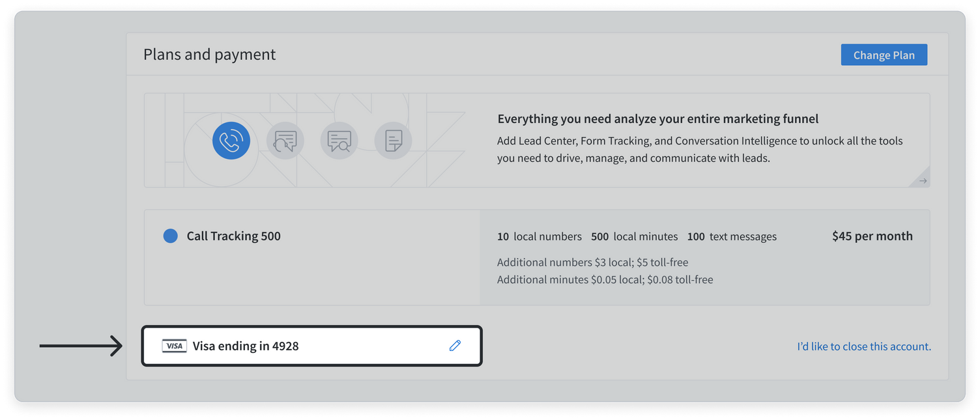This screenshot has width=980, height=420.
Task: Click the 100 text messages detail
Action: click(732, 236)
